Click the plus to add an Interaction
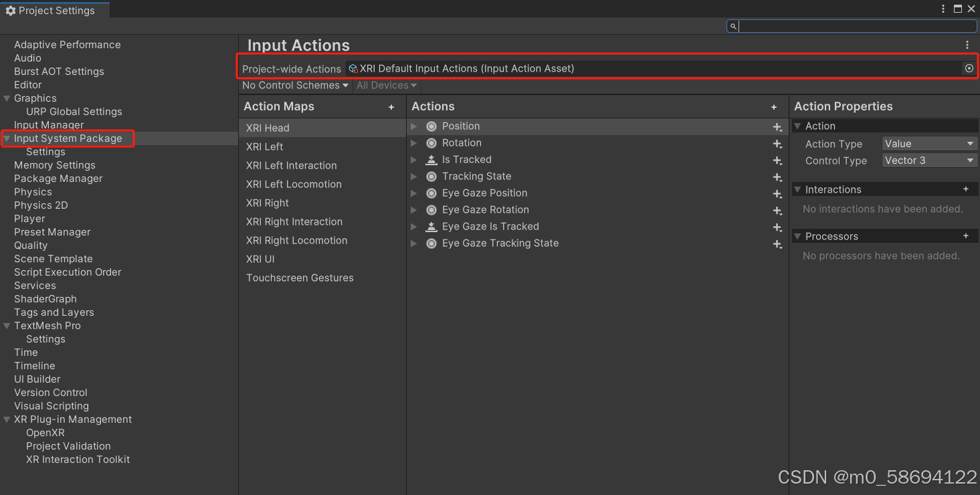Image resolution: width=980 pixels, height=495 pixels. click(x=966, y=189)
